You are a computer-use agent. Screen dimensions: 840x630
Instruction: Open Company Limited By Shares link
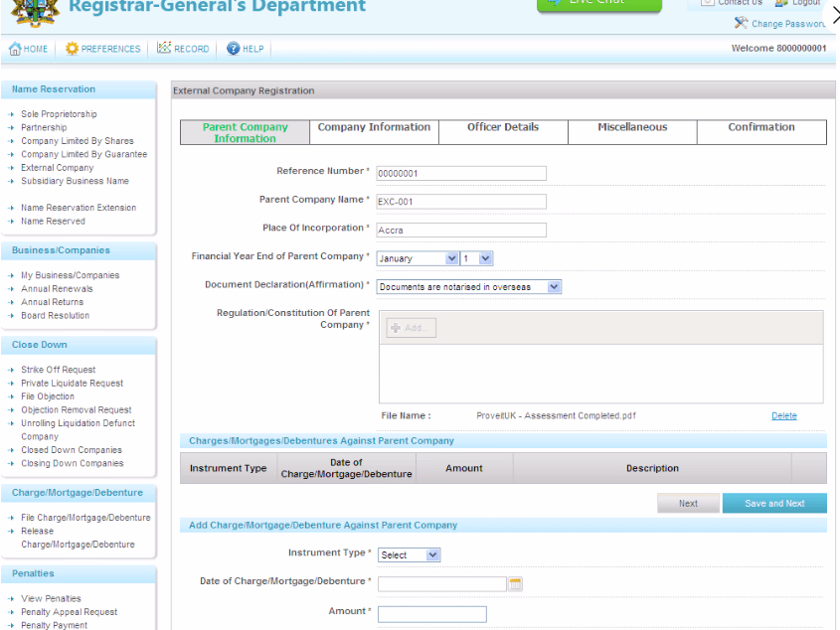78,141
